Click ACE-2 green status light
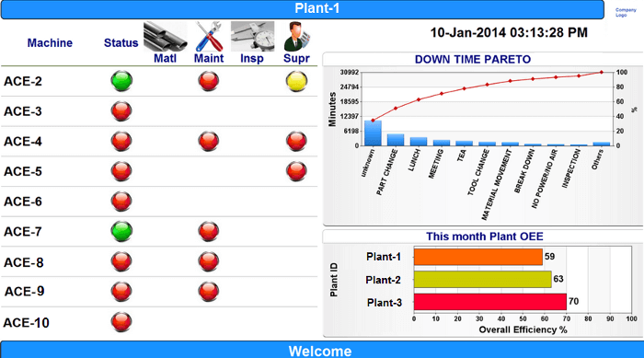 click(x=121, y=81)
